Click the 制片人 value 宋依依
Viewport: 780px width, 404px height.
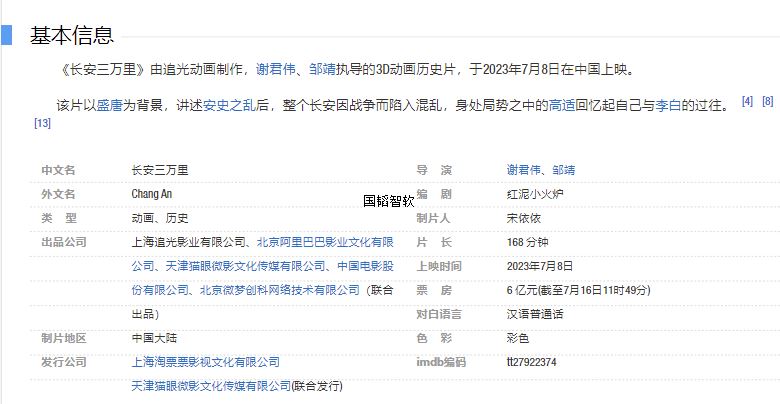click(x=524, y=218)
